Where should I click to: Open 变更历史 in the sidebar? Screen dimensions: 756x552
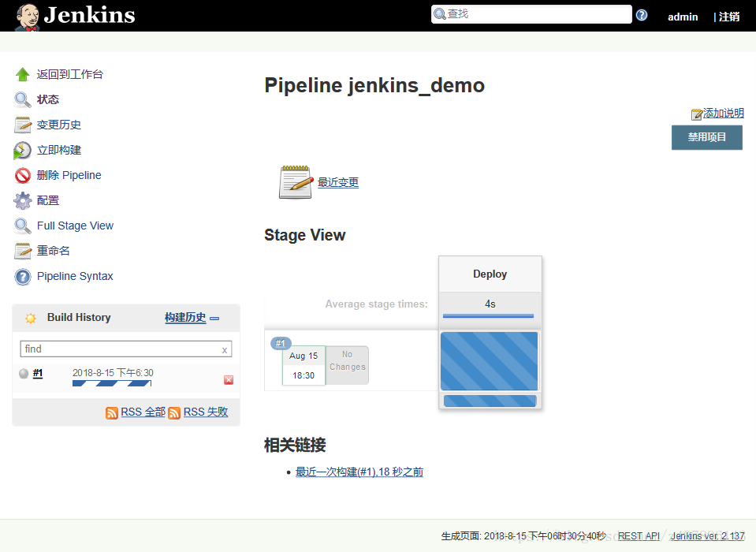pos(59,125)
